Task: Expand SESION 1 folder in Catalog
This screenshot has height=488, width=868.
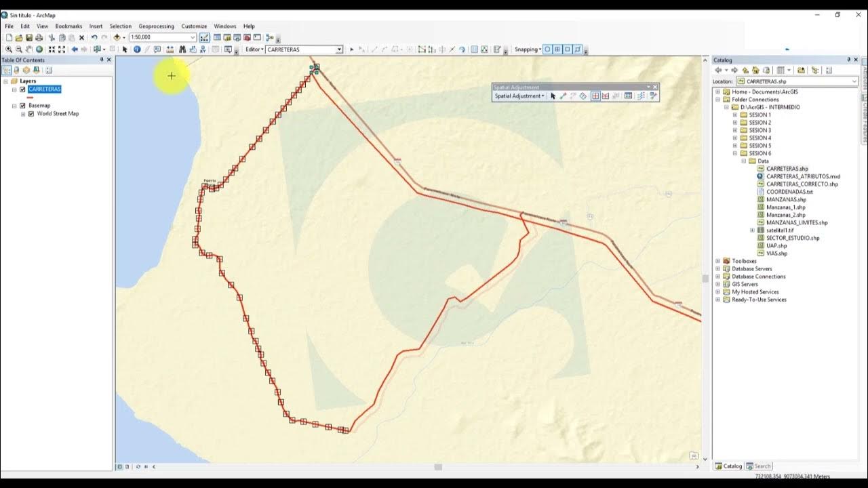Action: [734, 115]
